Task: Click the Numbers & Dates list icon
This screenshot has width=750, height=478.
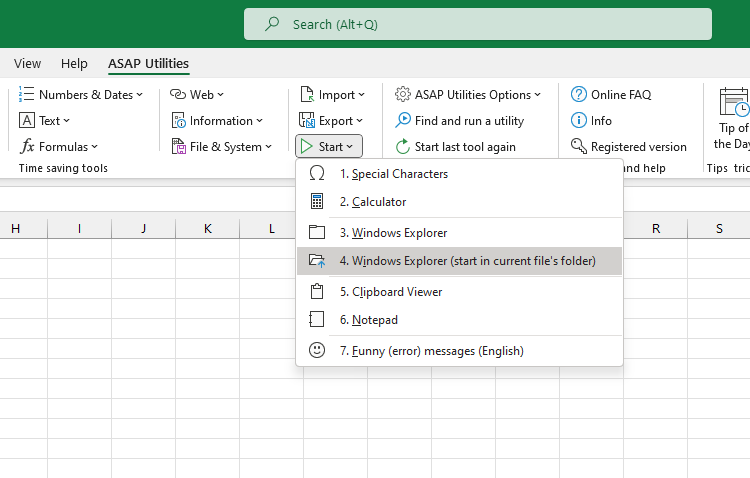Action: pos(26,94)
